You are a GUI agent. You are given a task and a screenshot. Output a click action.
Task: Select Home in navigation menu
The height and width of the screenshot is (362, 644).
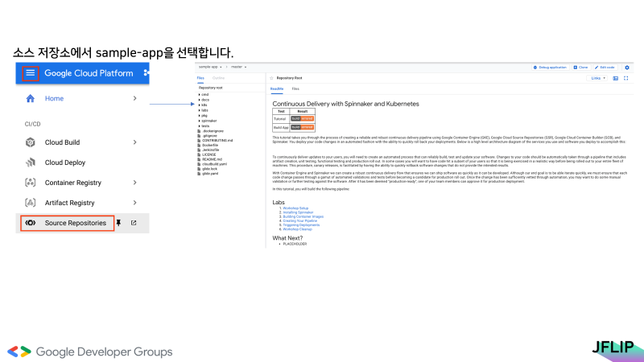pyautogui.click(x=54, y=98)
